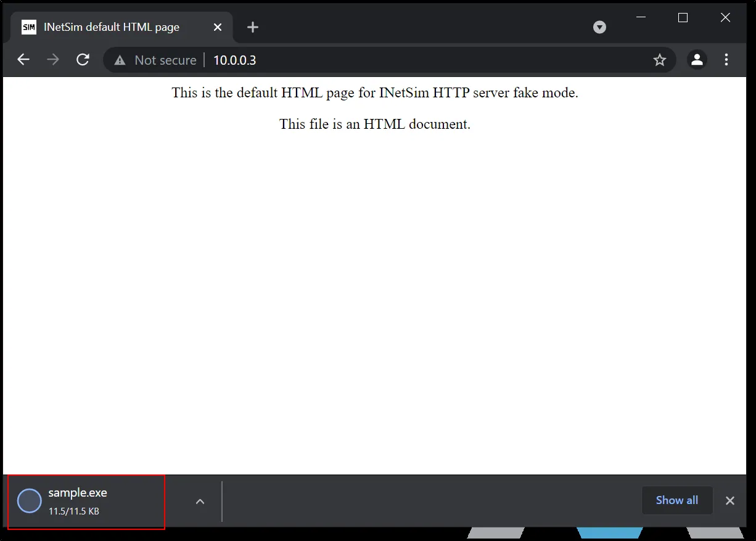Image resolution: width=756 pixels, height=541 pixels.
Task: Open the Chrome three-dot menu
Action: coord(726,60)
